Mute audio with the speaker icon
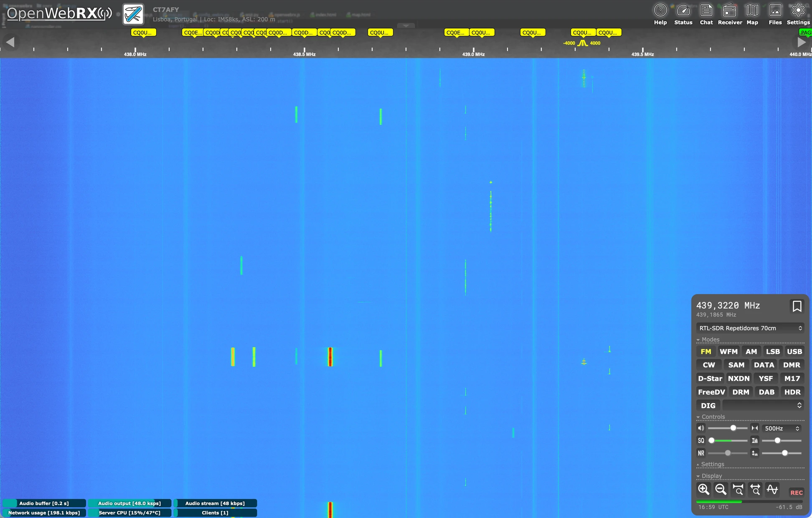The image size is (812, 518). pyautogui.click(x=701, y=428)
